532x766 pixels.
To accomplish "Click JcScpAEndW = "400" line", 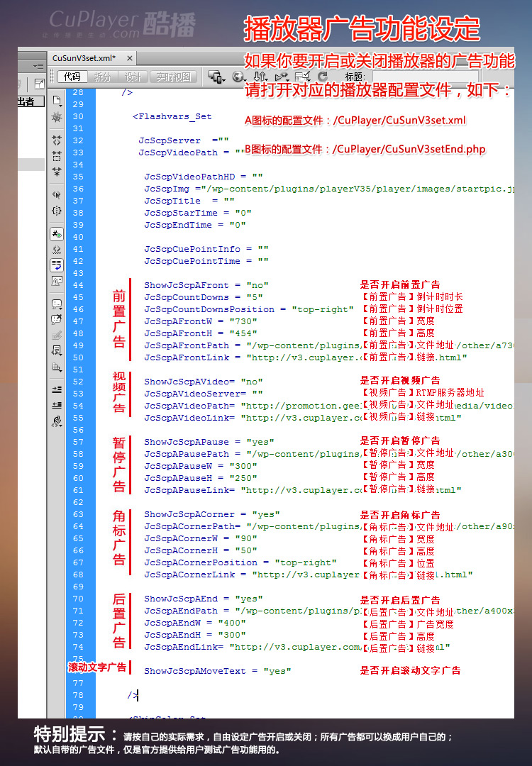I will (x=195, y=623).
